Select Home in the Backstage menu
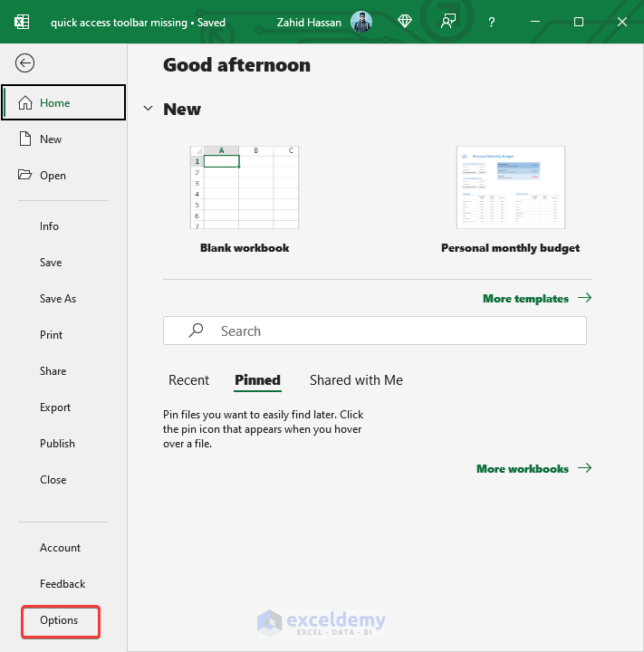This screenshot has height=652, width=644. tap(63, 102)
